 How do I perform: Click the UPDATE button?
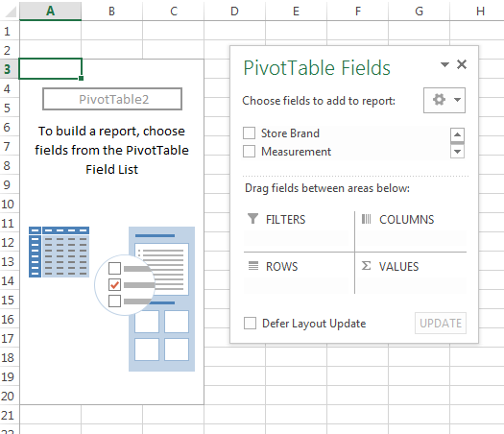(x=441, y=323)
